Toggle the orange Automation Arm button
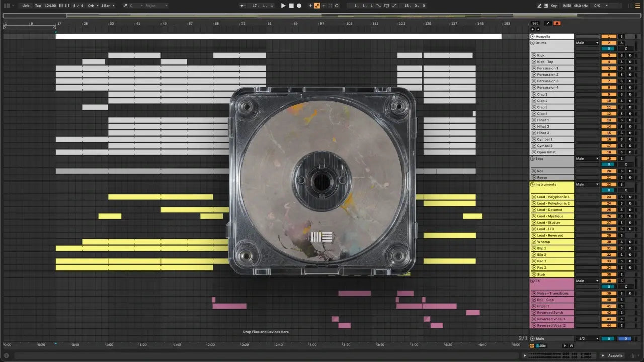Image resolution: width=644 pixels, height=362 pixels. click(x=317, y=6)
